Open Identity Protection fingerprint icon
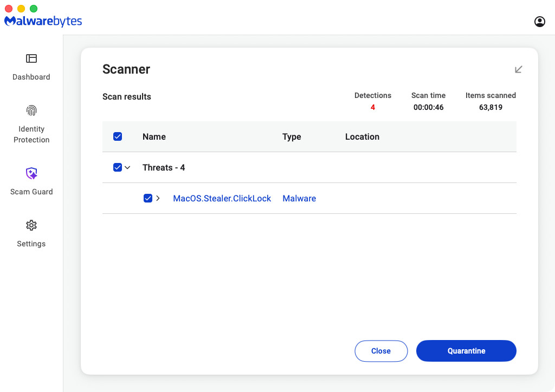555x392 pixels. [31, 110]
